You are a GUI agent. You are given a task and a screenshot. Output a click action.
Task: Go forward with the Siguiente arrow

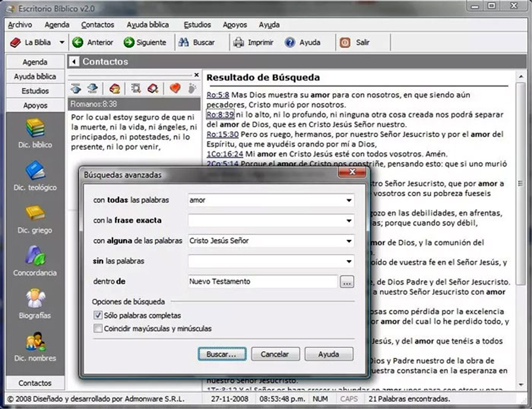(129, 43)
